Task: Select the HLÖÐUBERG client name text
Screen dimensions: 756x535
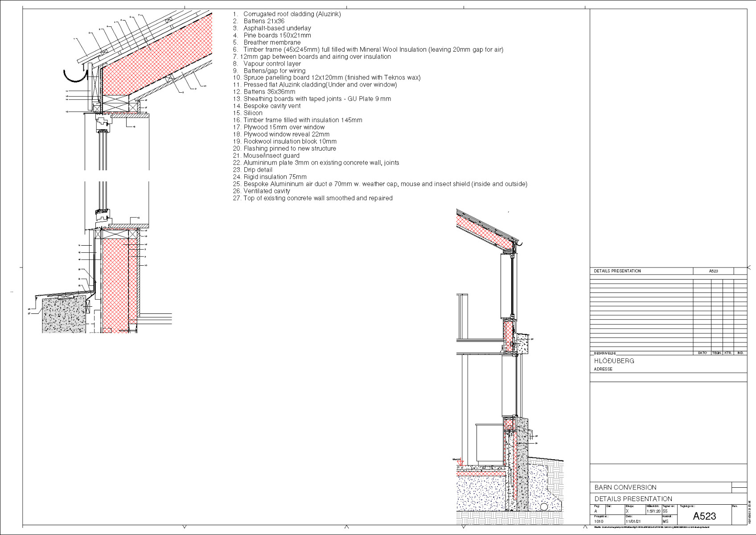Action: pyautogui.click(x=614, y=361)
